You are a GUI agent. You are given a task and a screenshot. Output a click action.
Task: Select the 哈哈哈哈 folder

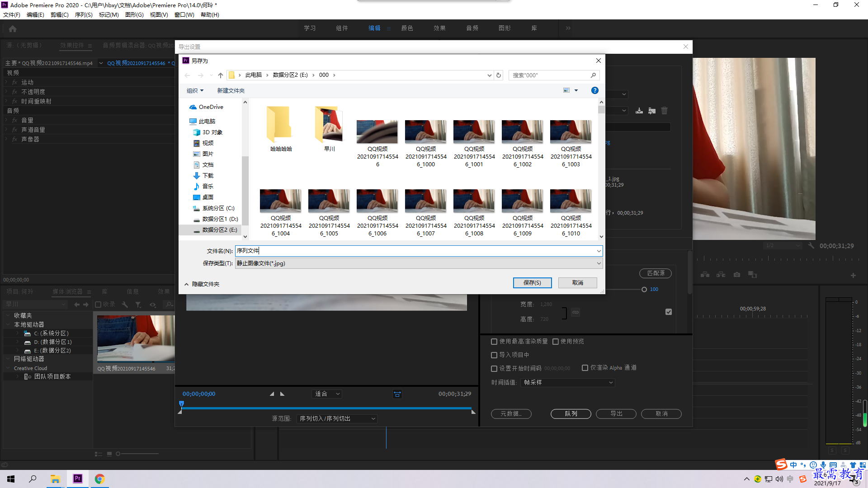tap(281, 129)
